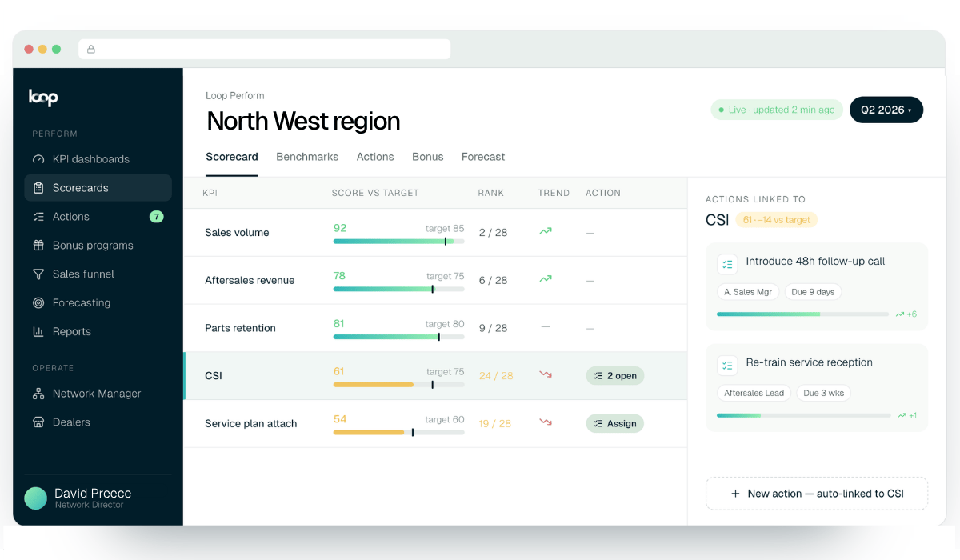Open the Q2 2026 period dropdown
Viewport: 960px width, 560px height.
point(886,110)
